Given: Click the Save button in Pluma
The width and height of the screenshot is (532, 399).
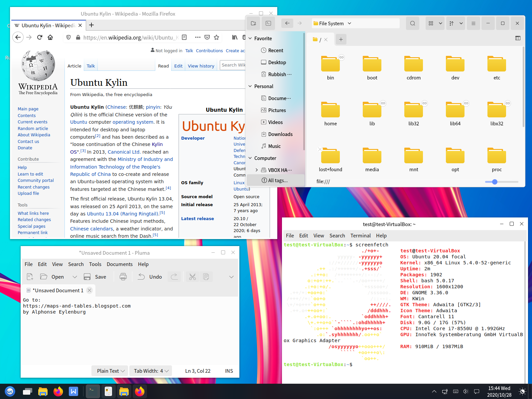Looking at the screenshot, I should pos(95,277).
